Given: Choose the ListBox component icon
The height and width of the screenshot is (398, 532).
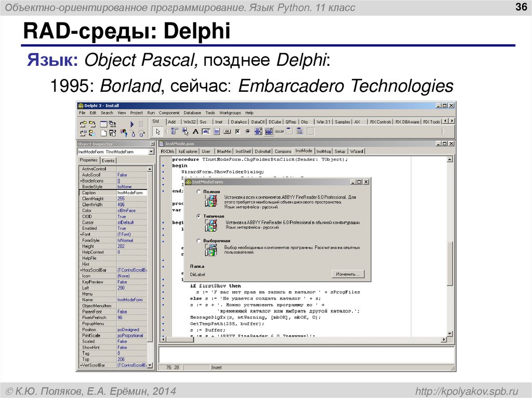Looking at the screenshot, I should pos(258,131).
